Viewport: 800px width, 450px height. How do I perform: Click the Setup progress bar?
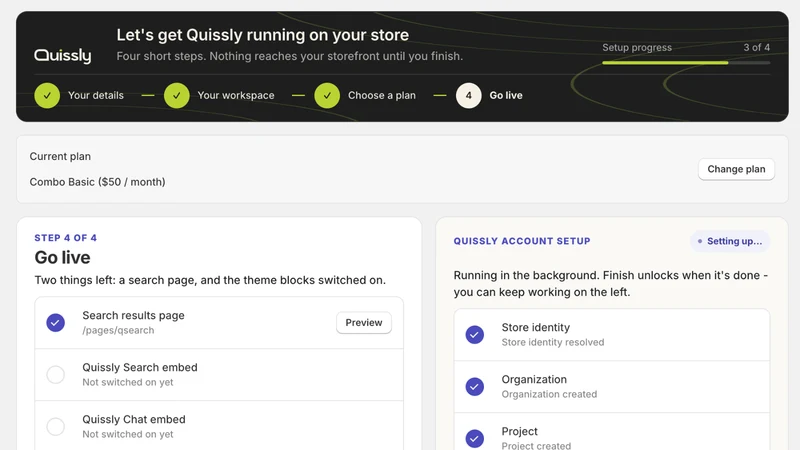click(x=686, y=63)
